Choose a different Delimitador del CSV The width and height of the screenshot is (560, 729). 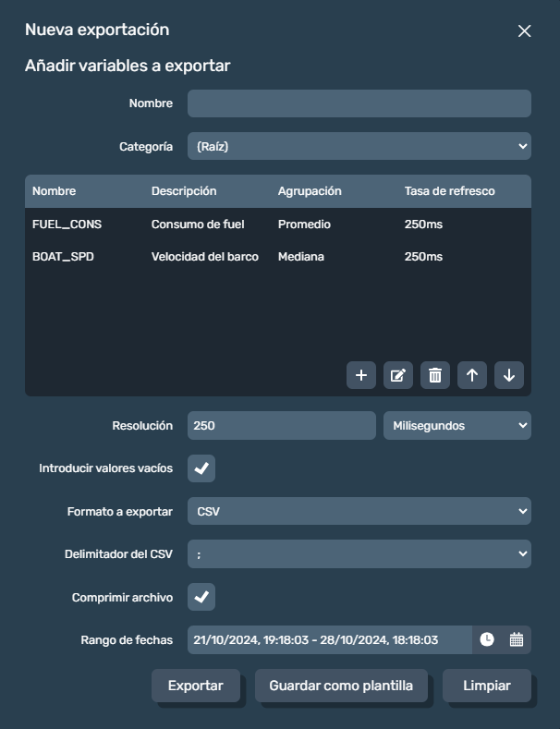click(x=359, y=553)
